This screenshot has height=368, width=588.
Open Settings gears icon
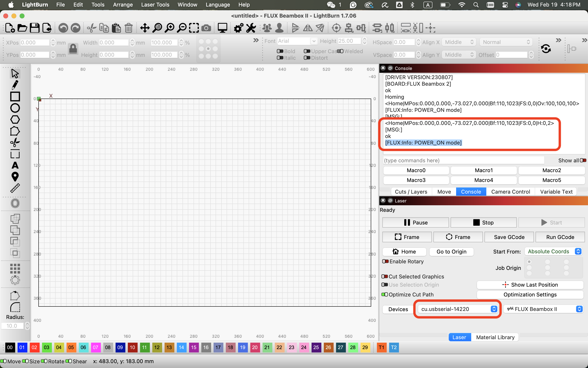(239, 28)
